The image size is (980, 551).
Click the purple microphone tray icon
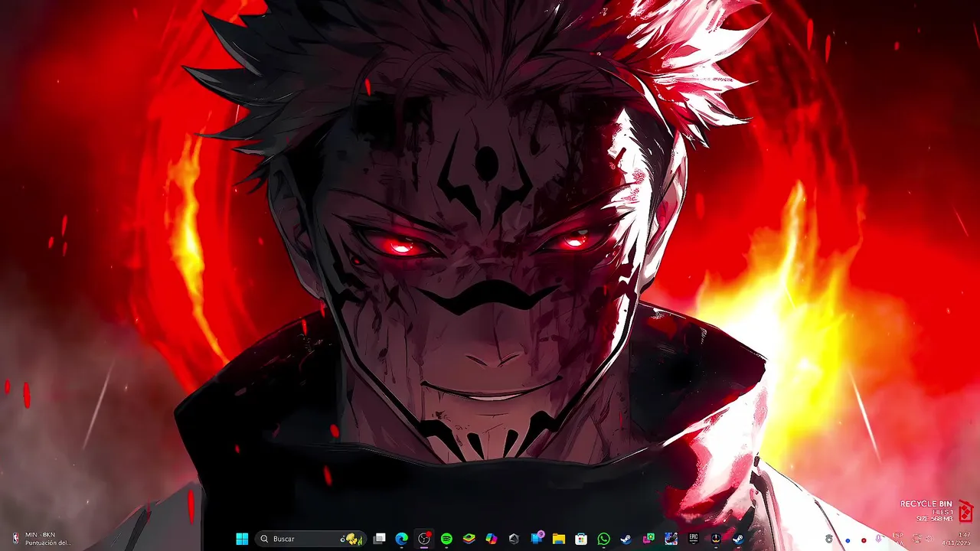(x=879, y=540)
